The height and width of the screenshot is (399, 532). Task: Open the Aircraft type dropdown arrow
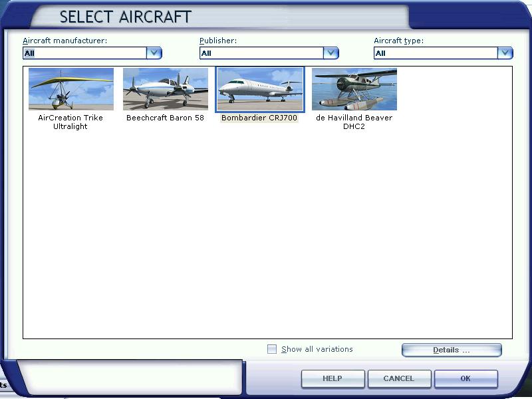pos(505,53)
